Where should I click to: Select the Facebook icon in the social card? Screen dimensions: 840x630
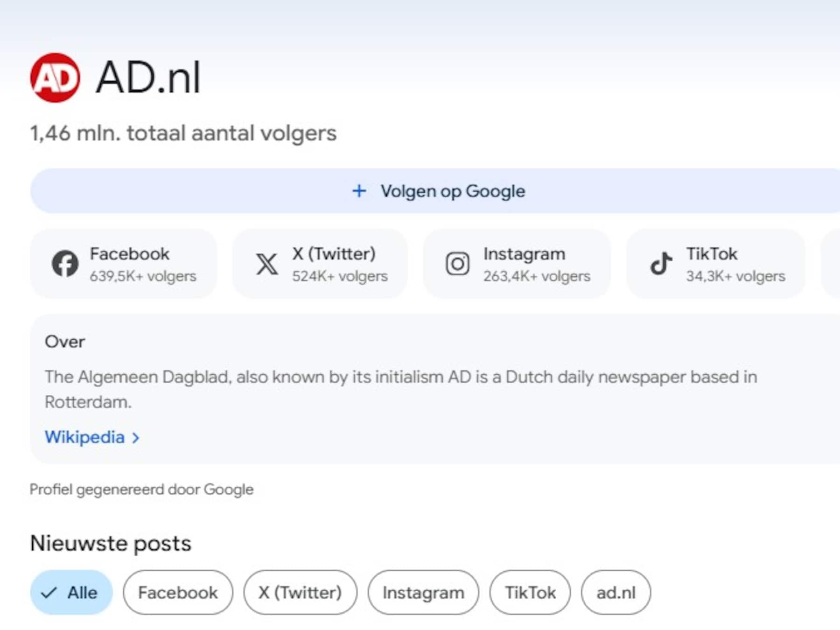click(66, 263)
